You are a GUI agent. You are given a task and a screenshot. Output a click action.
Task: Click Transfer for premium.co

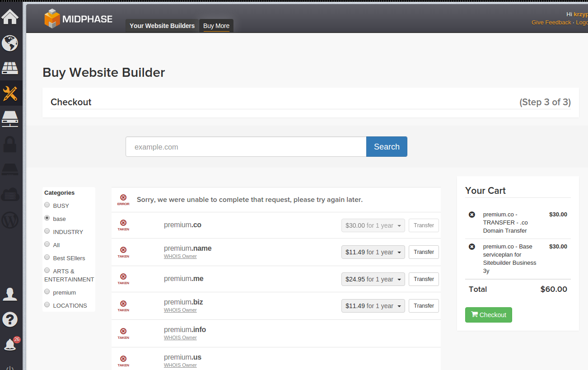click(424, 225)
